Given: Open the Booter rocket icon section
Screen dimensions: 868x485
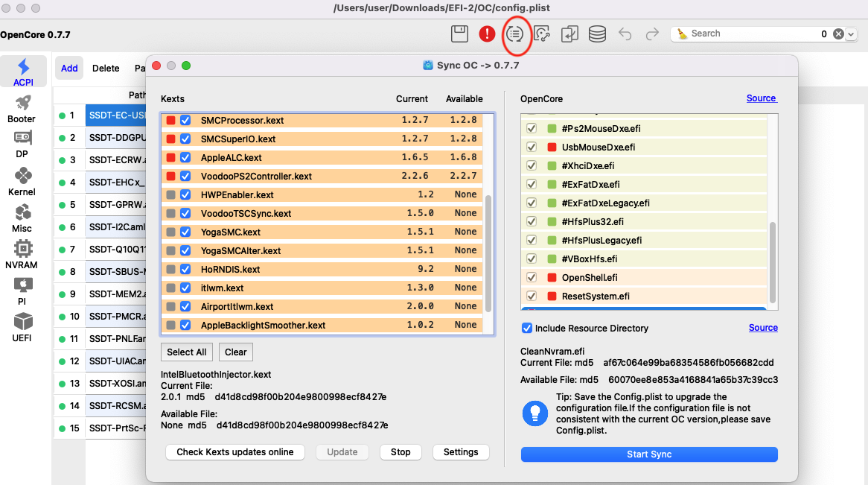Looking at the screenshot, I should click(22, 108).
